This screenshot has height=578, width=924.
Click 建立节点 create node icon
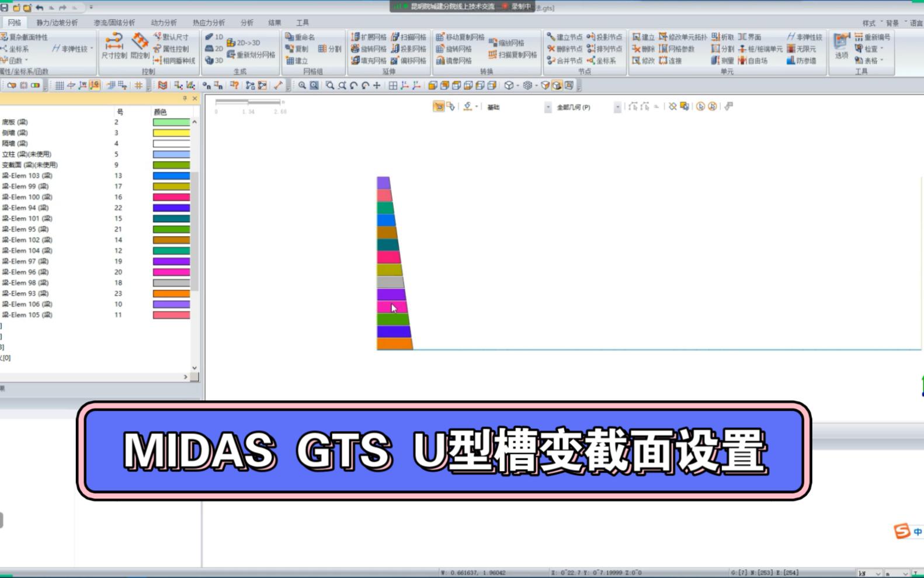click(x=551, y=37)
